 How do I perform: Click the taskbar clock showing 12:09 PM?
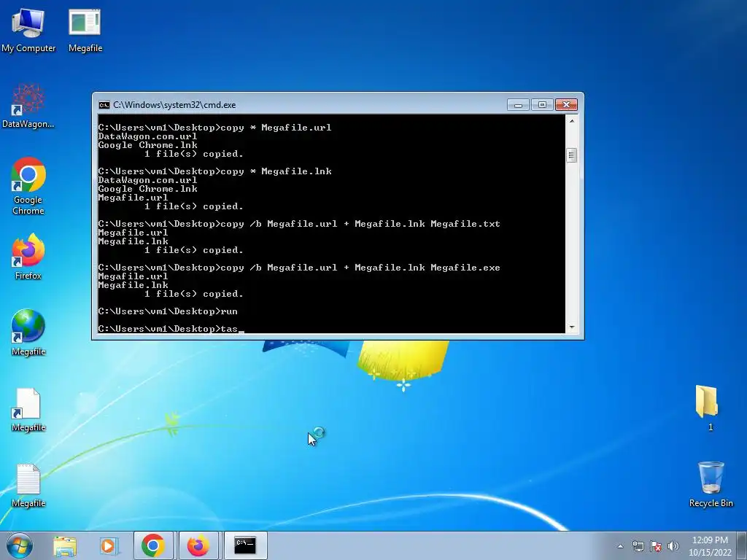(710, 546)
